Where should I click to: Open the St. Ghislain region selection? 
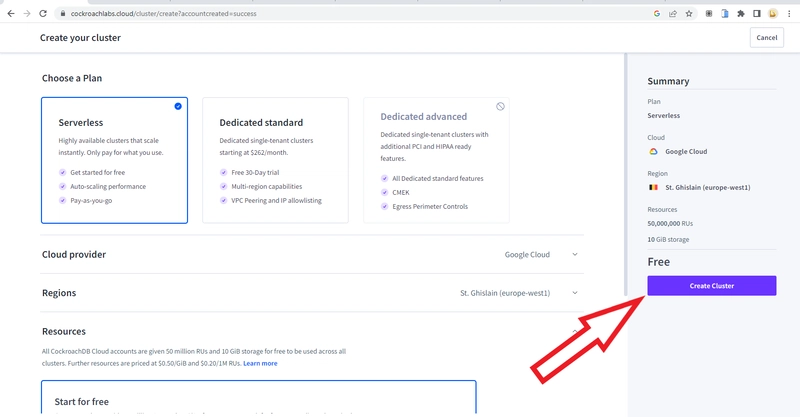click(x=505, y=293)
